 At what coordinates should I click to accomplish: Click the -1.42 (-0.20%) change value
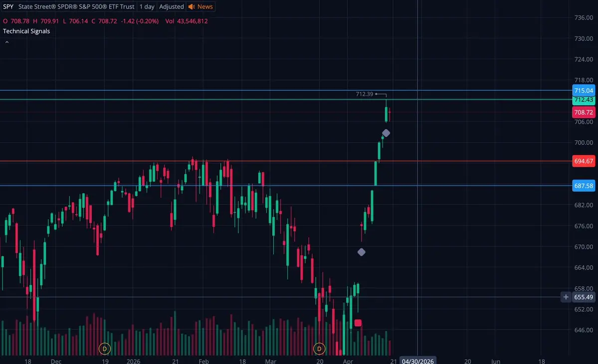(x=140, y=21)
